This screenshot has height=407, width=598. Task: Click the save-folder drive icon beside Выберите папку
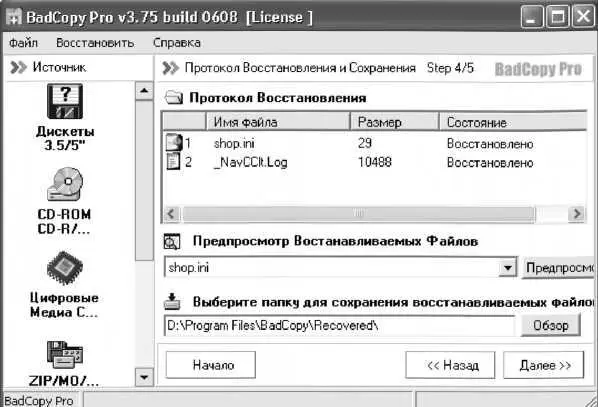172,301
